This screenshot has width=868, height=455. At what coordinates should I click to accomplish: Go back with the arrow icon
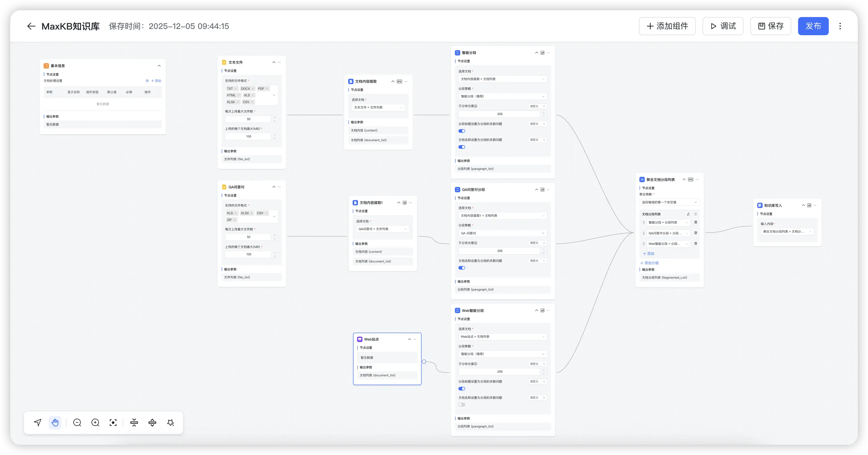point(31,26)
